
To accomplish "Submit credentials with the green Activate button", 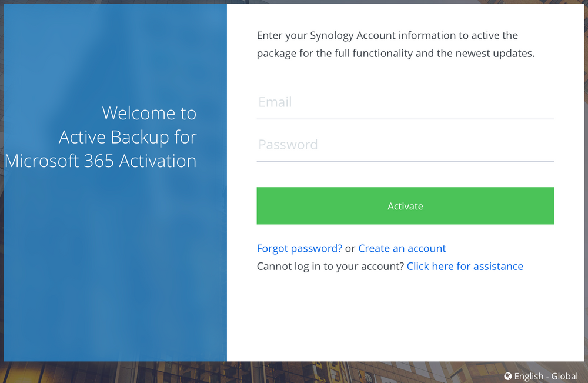I will 405,206.
